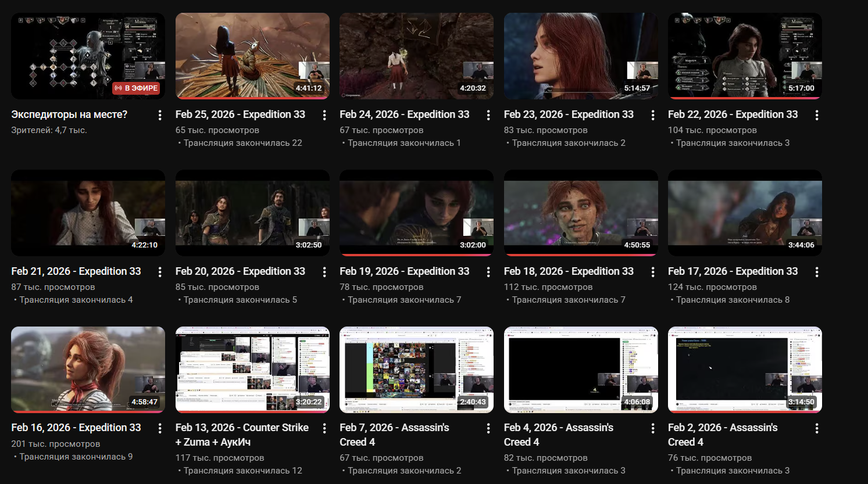The width and height of the screenshot is (868, 484).
Task: Open the live stream thumbnail Экспедиторы на месте?
Action: (88, 56)
